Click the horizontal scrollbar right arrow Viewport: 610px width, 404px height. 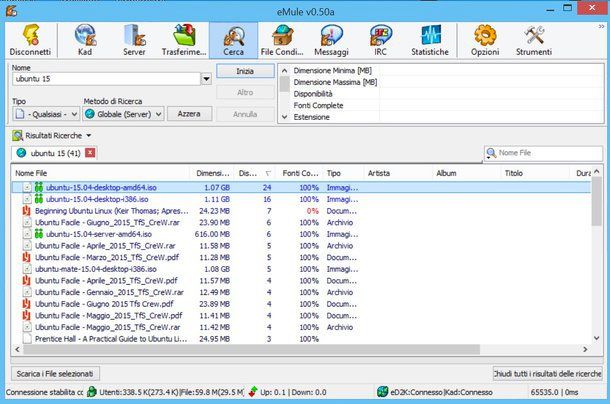point(585,350)
